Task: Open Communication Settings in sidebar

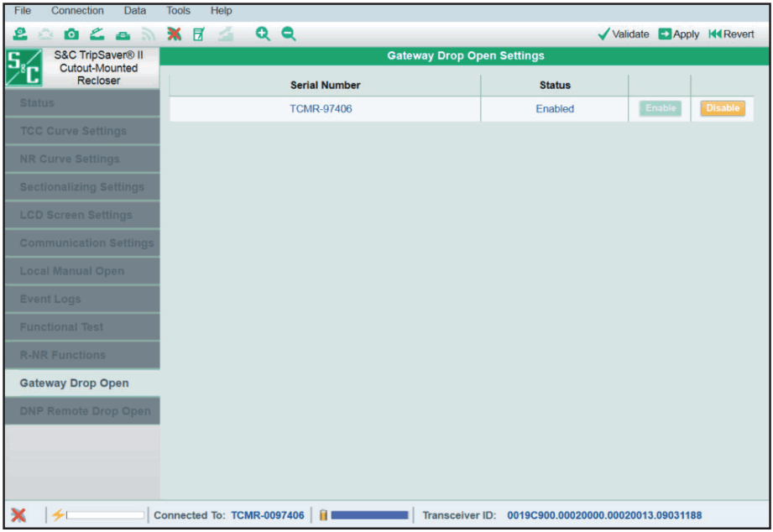Action: click(82, 243)
